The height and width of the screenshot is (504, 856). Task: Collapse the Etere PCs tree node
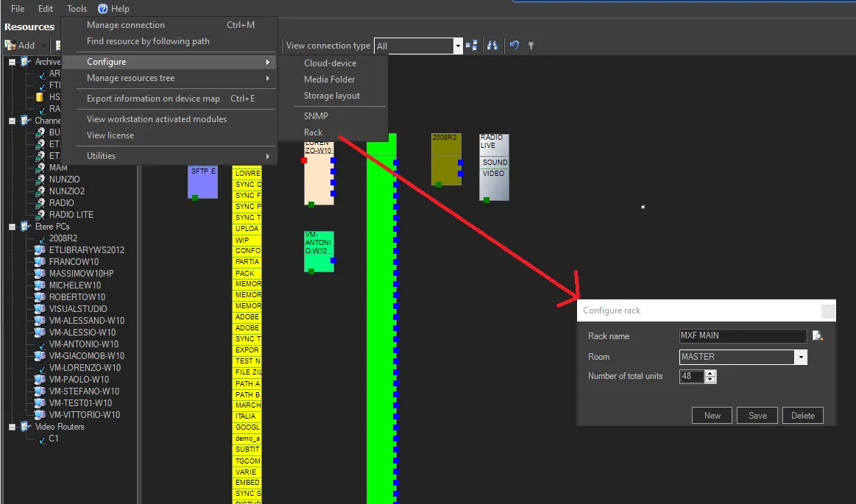pyautogui.click(x=13, y=227)
